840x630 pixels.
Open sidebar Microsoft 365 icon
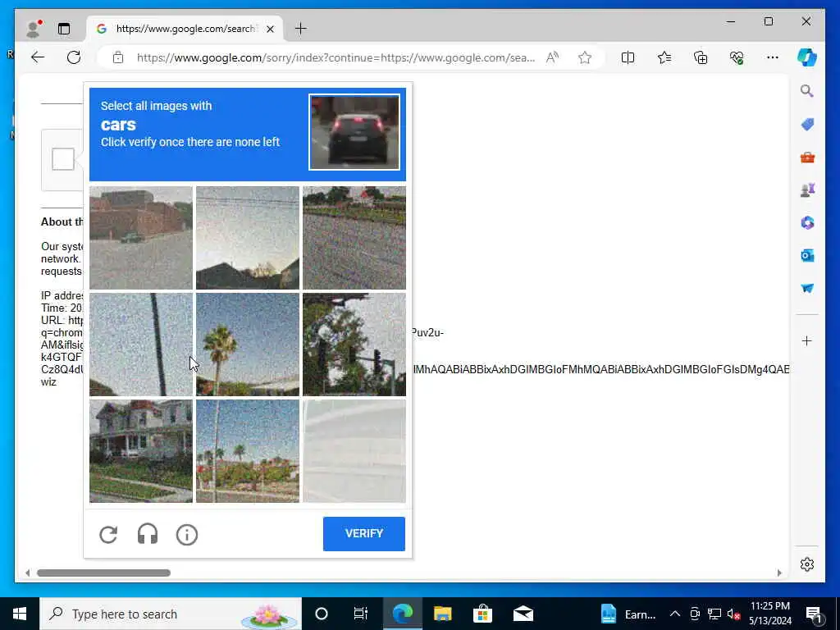[x=807, y=223]
